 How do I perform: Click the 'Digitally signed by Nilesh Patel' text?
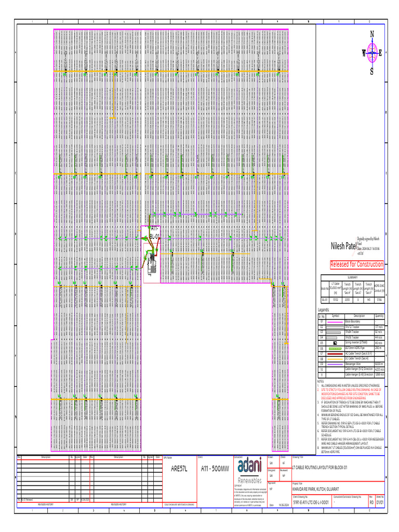[x=368, y=241]
